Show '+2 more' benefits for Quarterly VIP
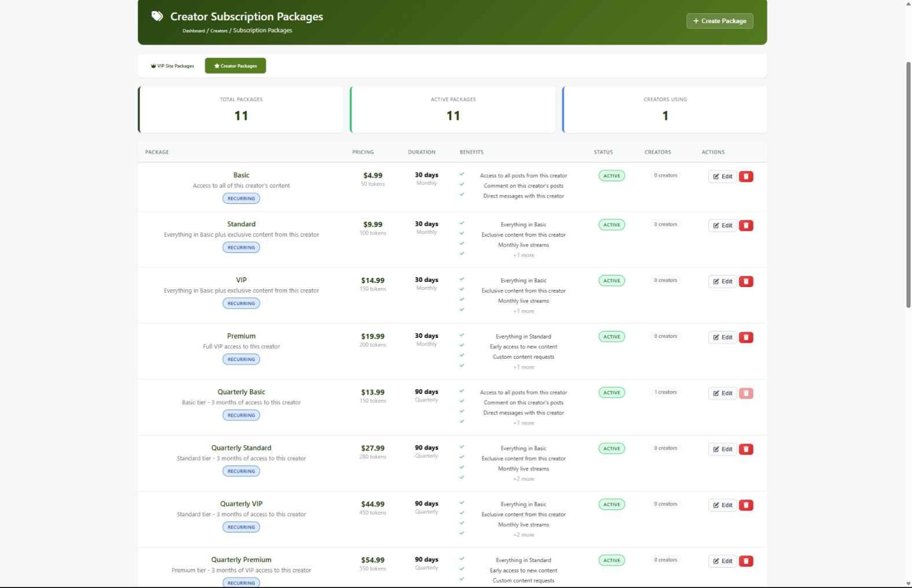The width and height of the screenshot is (912, 588). click(x=524, y=535)
